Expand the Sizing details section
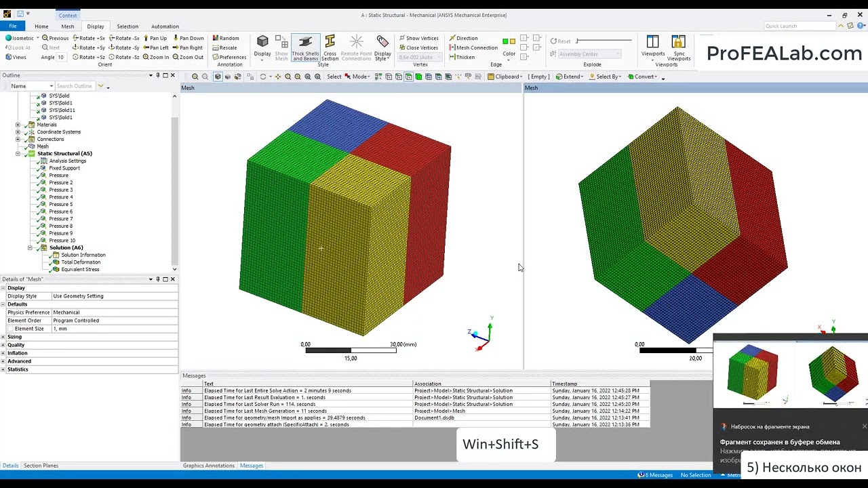This screenshot has height=488, width=868. click(3, 337)
